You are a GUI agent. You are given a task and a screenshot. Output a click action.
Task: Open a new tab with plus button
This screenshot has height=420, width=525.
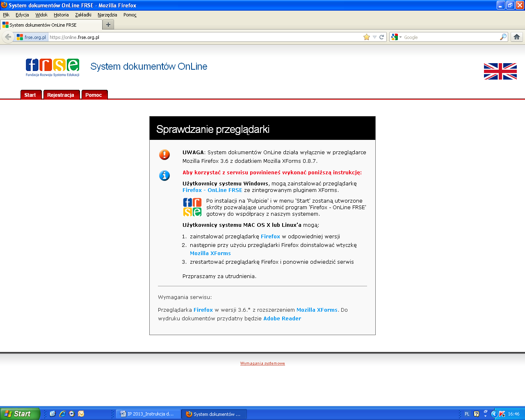tap(108, 25)
